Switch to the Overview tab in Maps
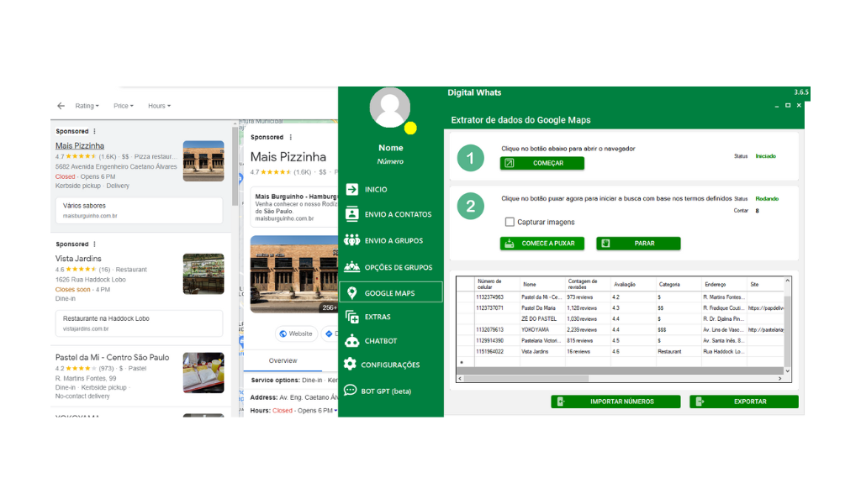The image size is (861, 504). click(283, 361)
